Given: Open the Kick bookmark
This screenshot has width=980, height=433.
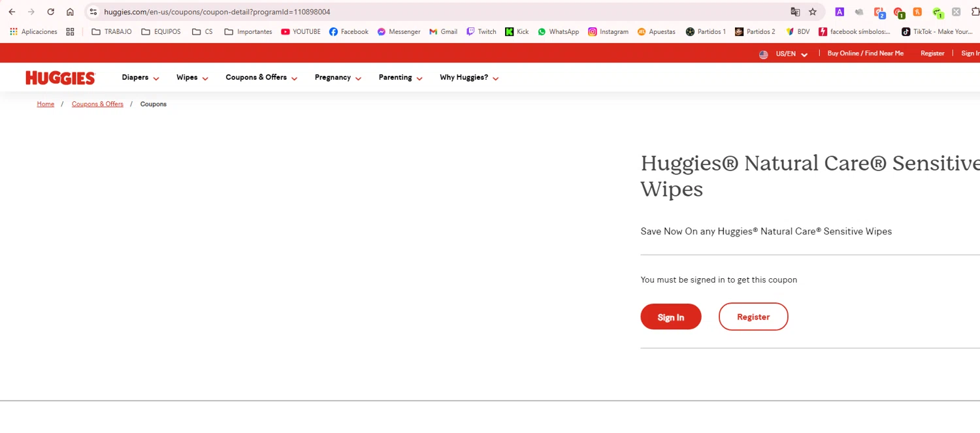Looking at the screenshot, I should (517, 31).
